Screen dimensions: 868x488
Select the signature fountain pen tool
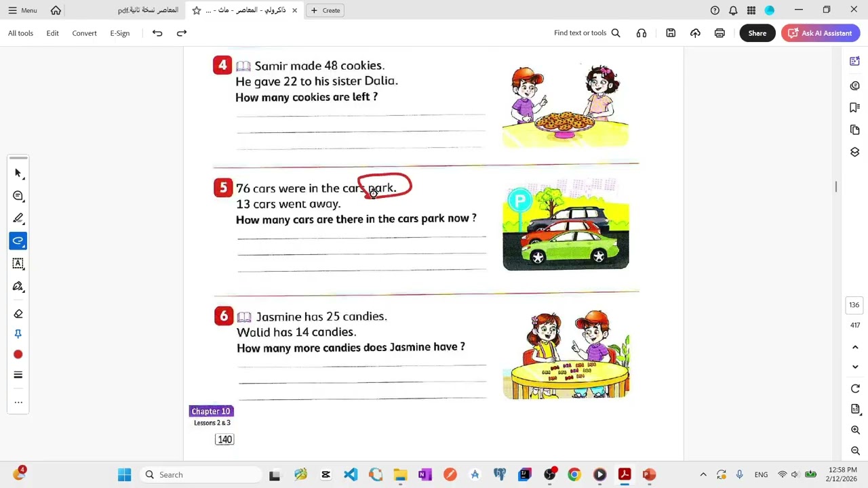pyautogui.click(x=18, y=287)
